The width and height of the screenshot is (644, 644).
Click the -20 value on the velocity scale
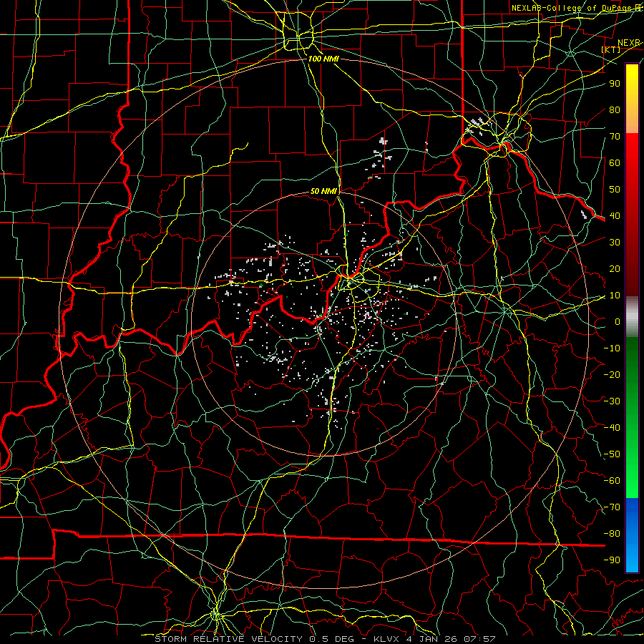612,374
